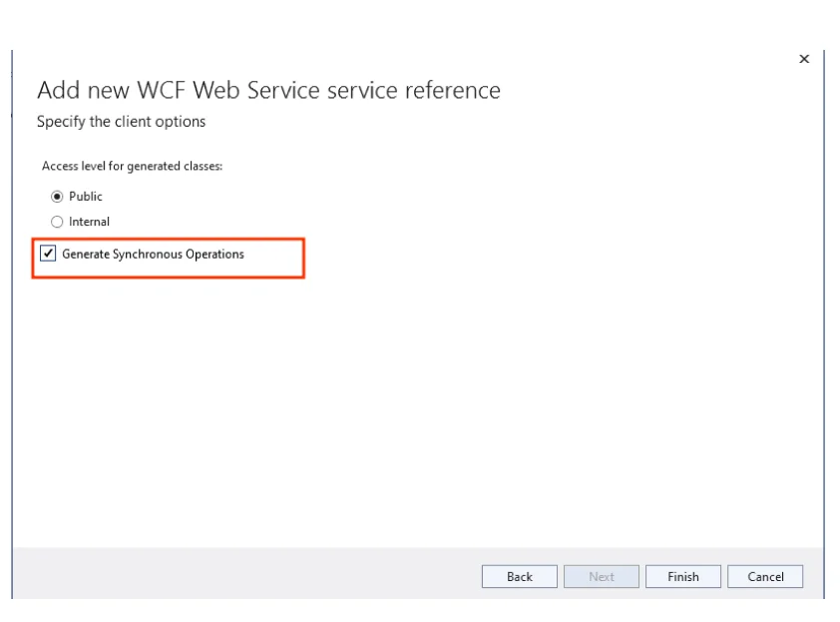Select the Internal access level radio button
The width and height of the screenshot is (840, 622).
57,221
